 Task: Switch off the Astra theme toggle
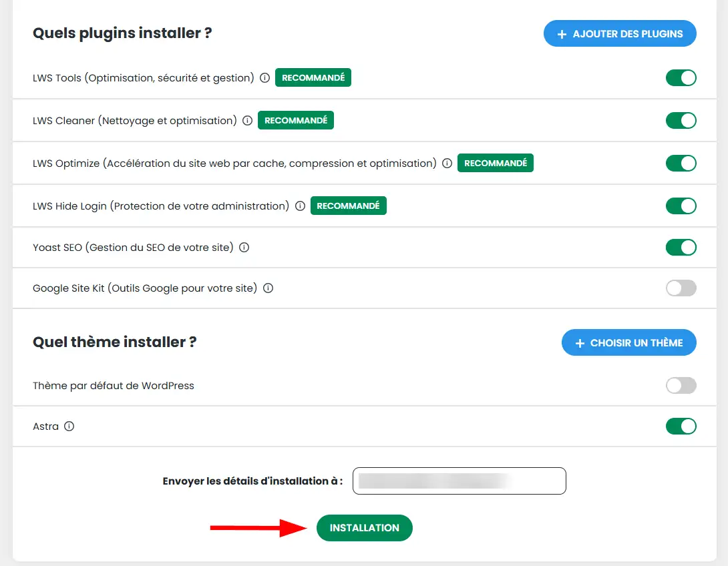click(681, 427)
